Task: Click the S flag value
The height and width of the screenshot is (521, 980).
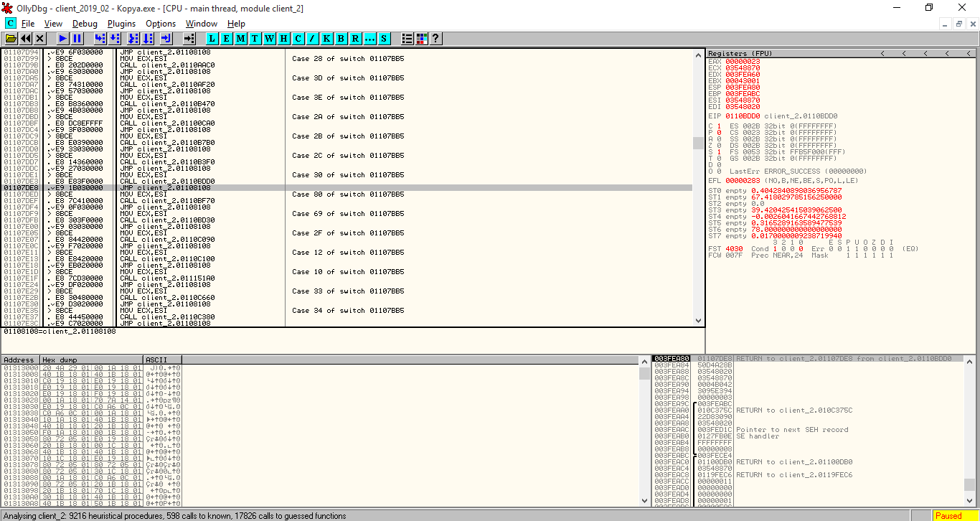Action: pos(719,152)
